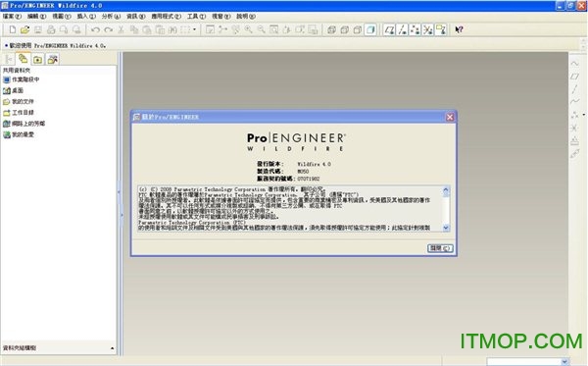Select the Shading display icon
Viewport: 588px width, 366px height.
(x=370, y=29)
